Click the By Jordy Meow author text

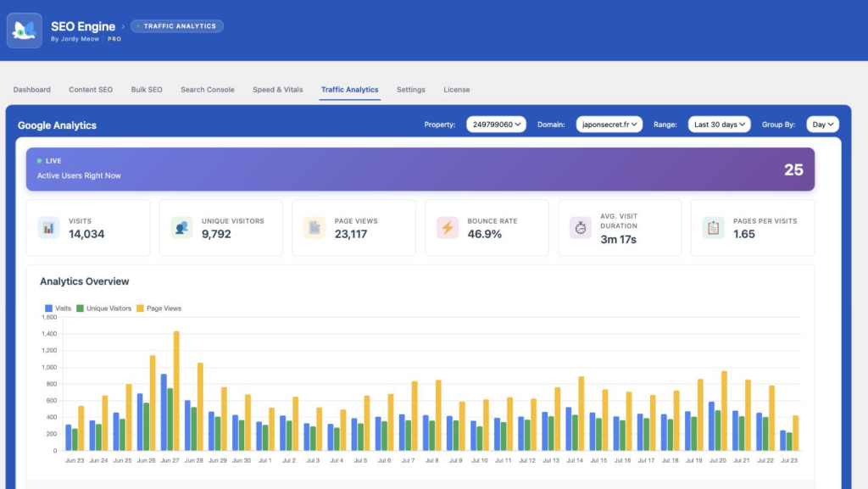(x=75, y=39)
